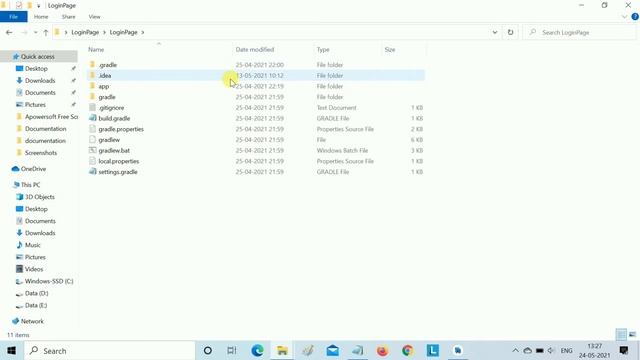Open Data (D:) drive
Image resolution: width=640 pixels, height=360 pixels.
point(36,293)
